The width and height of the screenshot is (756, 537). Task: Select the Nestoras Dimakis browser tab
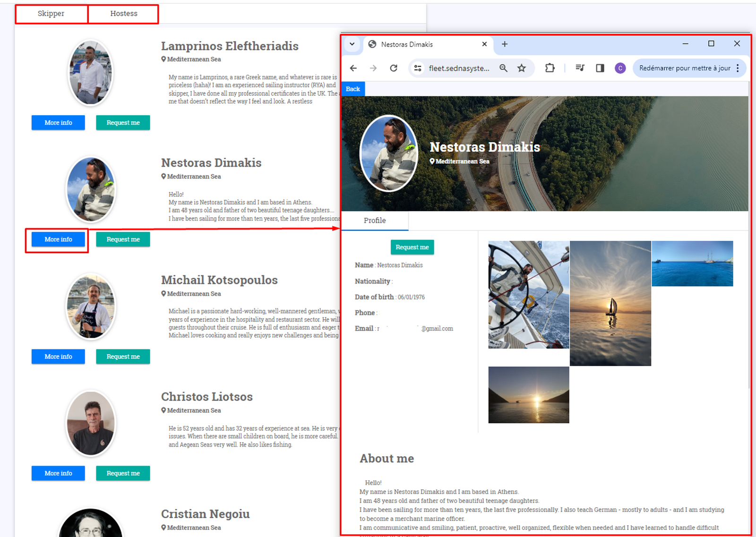pos(428,44)
